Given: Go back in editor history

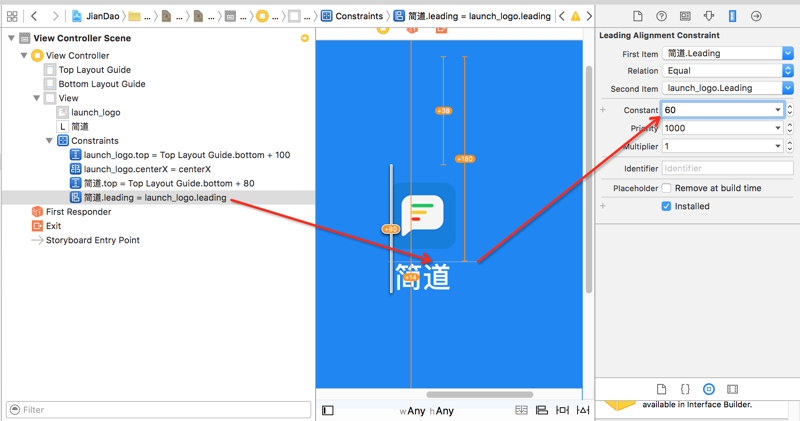Looking at the screenshot, I should point(34,16).
